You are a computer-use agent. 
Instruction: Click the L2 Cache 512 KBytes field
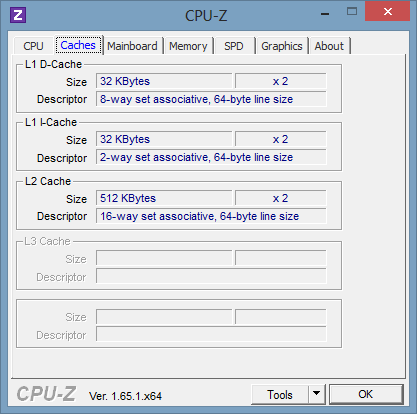[164, 198]
